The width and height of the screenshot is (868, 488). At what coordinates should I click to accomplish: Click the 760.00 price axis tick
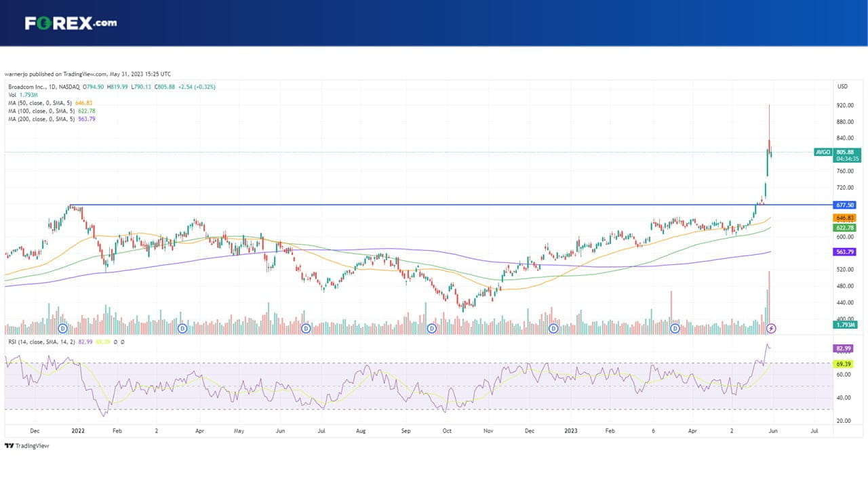[x=845, y=171]
